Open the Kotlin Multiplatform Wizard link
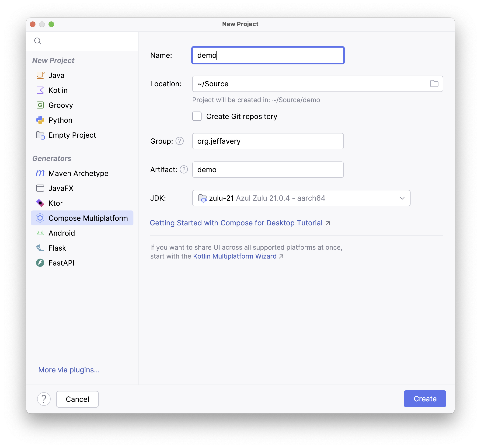This screenshot has width=481, height=448. click(234, 256)
